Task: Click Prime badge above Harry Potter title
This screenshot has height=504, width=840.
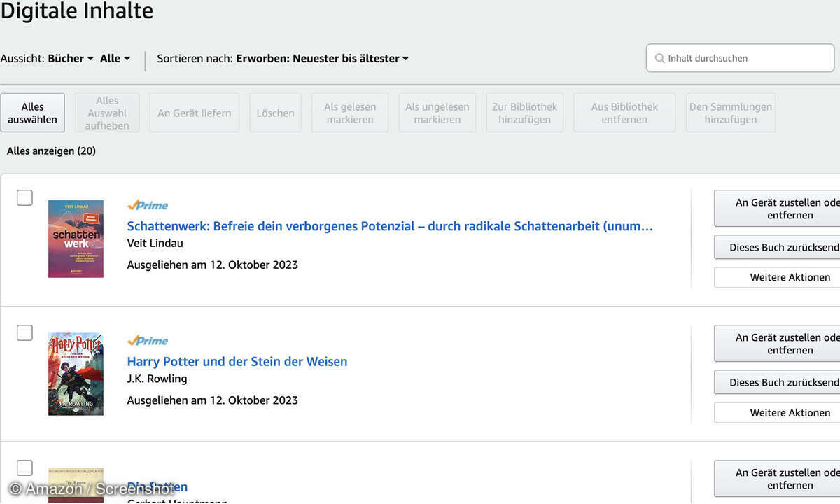Action: tap(148, 340)
